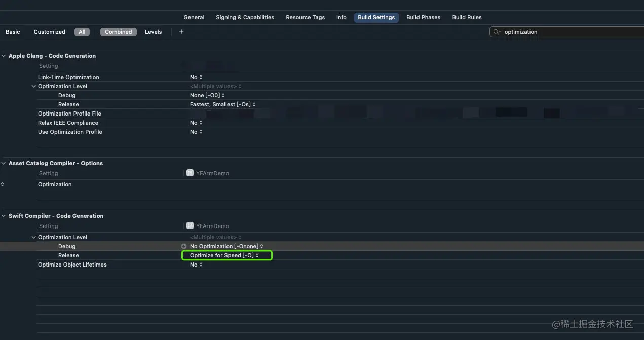Collapse Swift Compiler - Code Generation section
The width and height of the screenshot is (644, 340).
pyautogui.click(x=4, y=216)
